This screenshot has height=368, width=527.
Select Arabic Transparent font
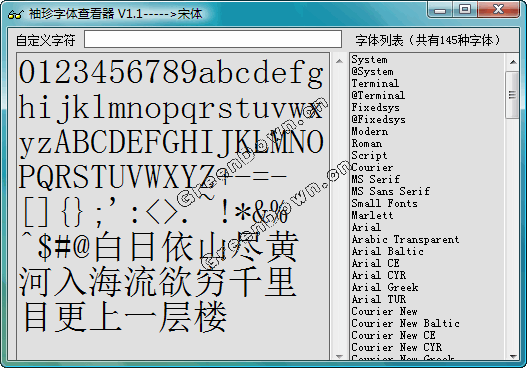[405, 239]
